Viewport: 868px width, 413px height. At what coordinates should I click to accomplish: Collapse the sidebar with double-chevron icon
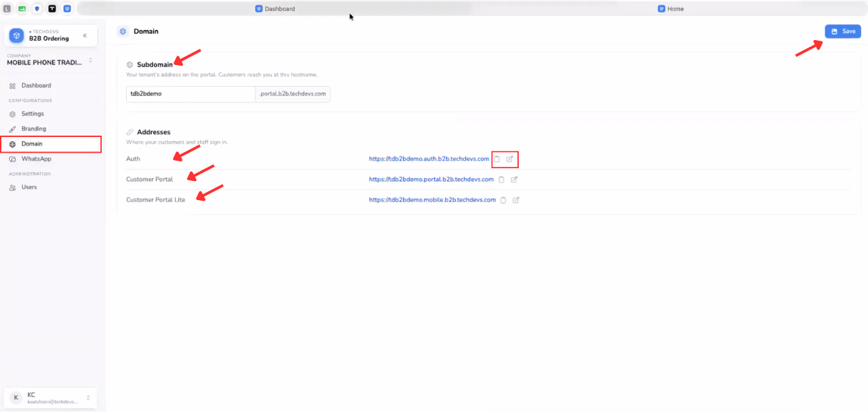(x=85, y=35)
